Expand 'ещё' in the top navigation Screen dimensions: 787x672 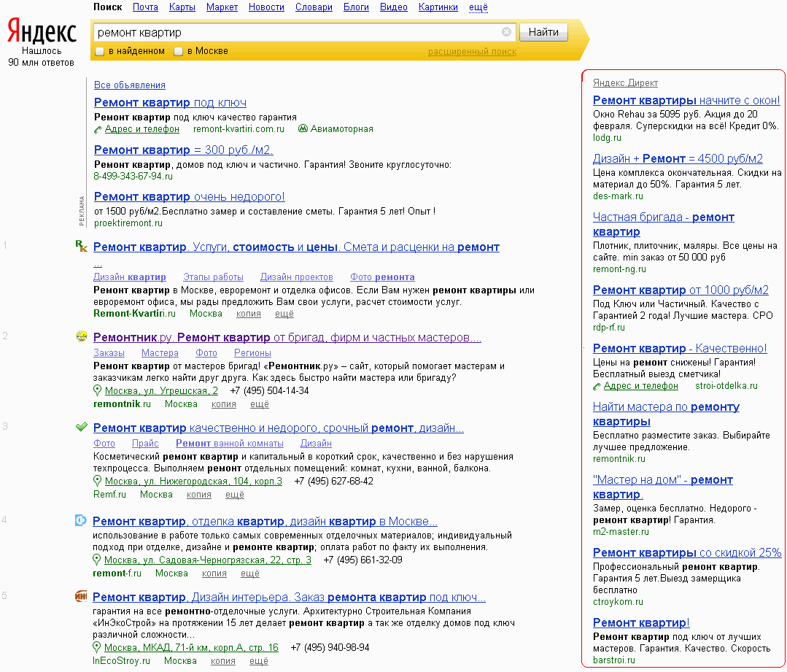(478, 7)
